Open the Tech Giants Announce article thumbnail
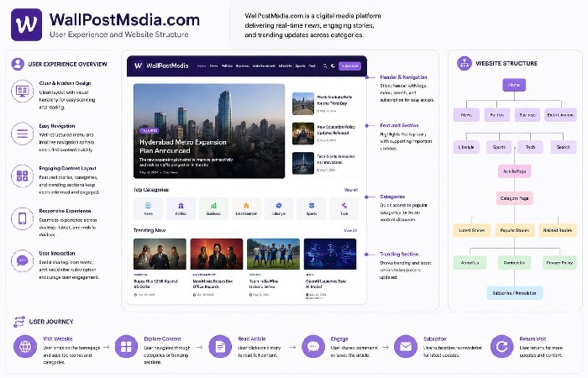Viewport: 588px width, 378px height. (303, 163)
